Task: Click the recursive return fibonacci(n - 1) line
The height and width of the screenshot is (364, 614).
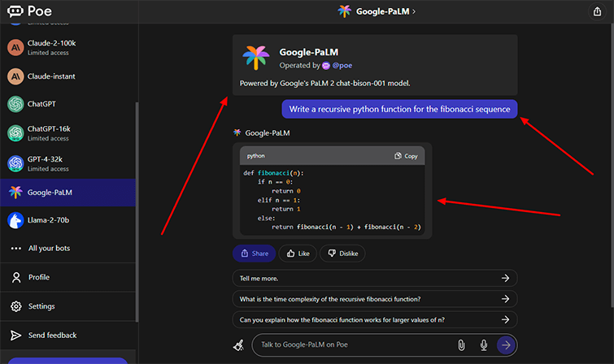Action: point(346,227)
